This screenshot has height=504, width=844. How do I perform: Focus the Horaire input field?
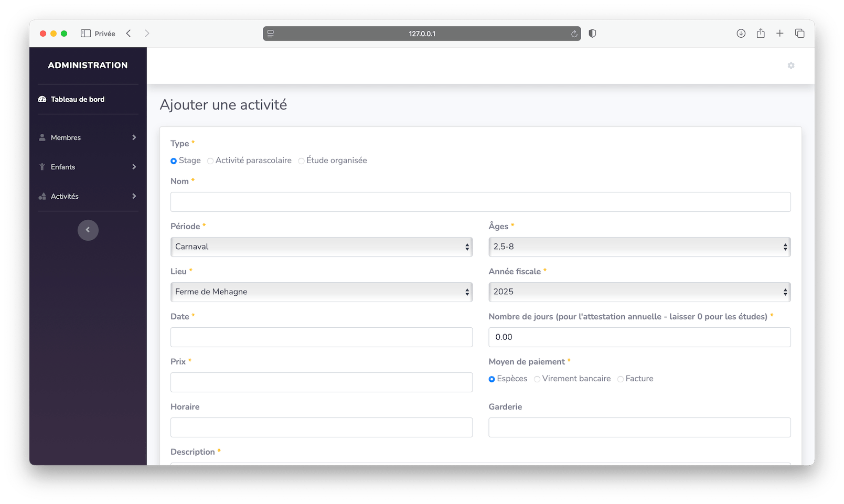[x=322, y=427]
